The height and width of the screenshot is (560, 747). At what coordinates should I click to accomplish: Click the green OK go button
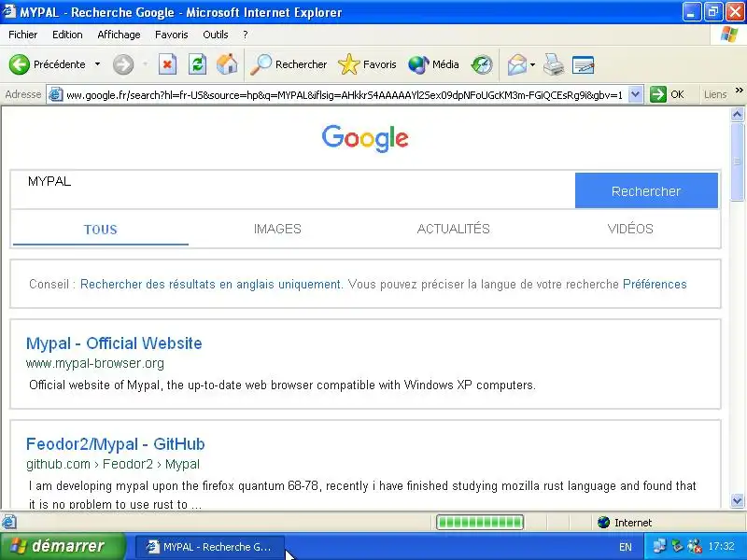[x=667, y=95]
